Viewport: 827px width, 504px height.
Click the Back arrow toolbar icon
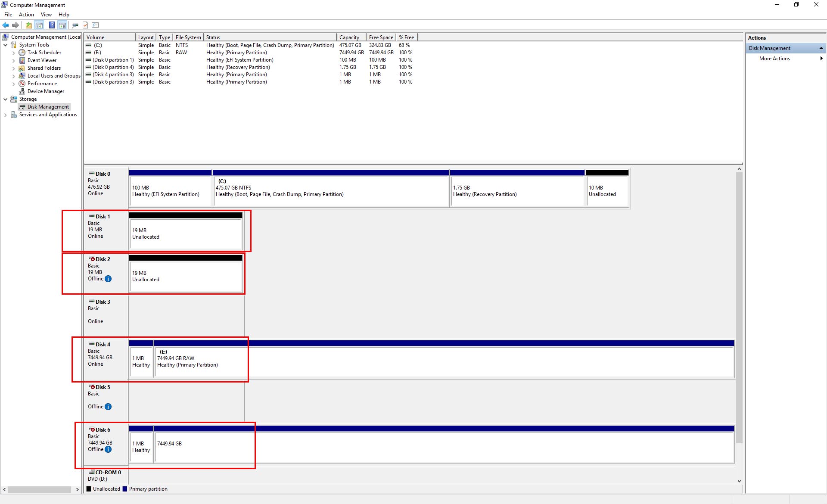click(x=6, y=25)
